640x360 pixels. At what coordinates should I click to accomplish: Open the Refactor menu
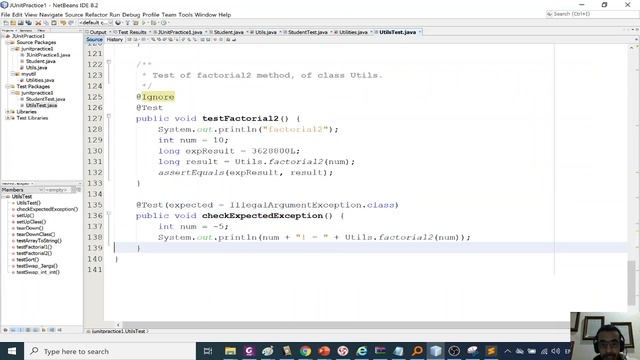click(x=96, y=15)
